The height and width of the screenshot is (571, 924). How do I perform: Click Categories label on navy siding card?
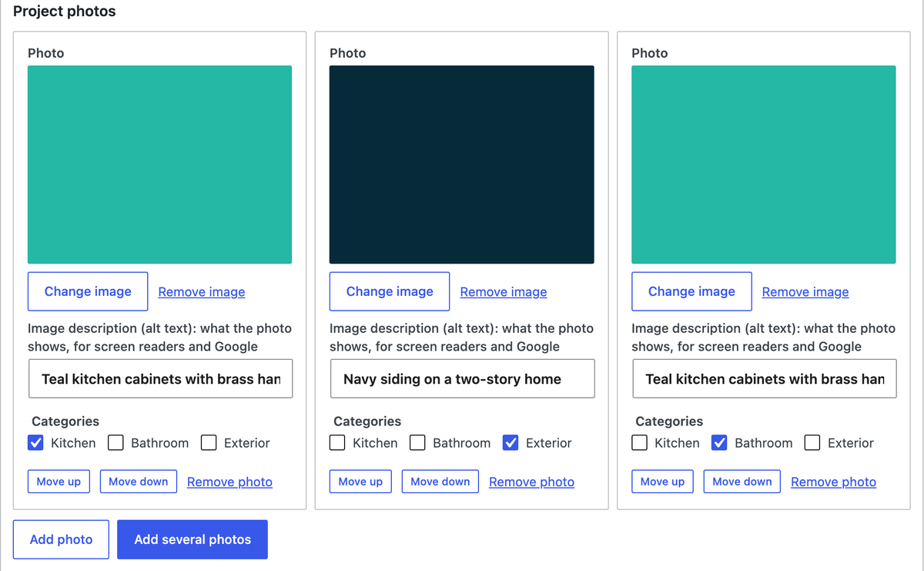pos(367,421)
